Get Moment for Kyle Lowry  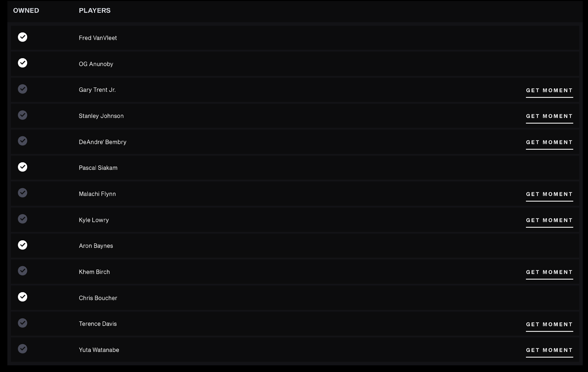tap(549, 220)
